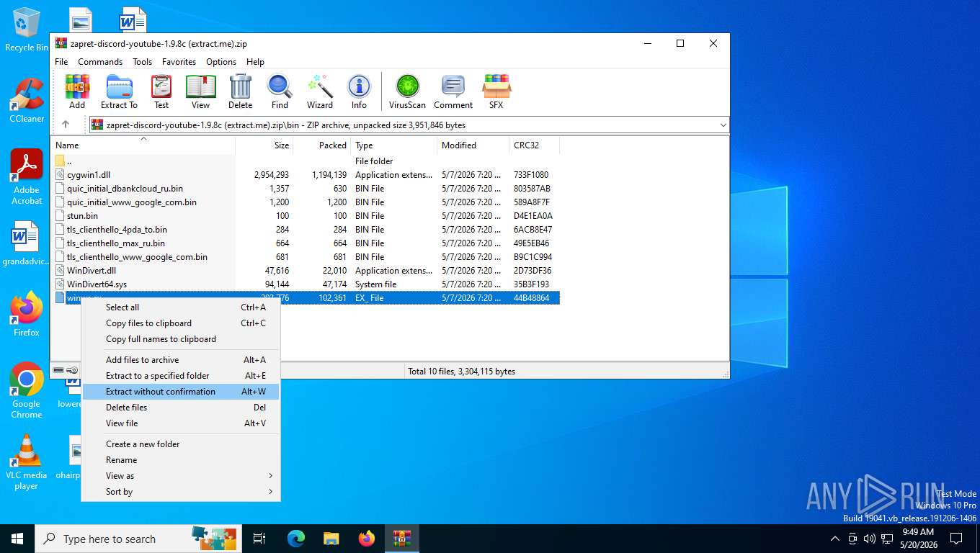Open the notification center icon

(x=956, y=539)
